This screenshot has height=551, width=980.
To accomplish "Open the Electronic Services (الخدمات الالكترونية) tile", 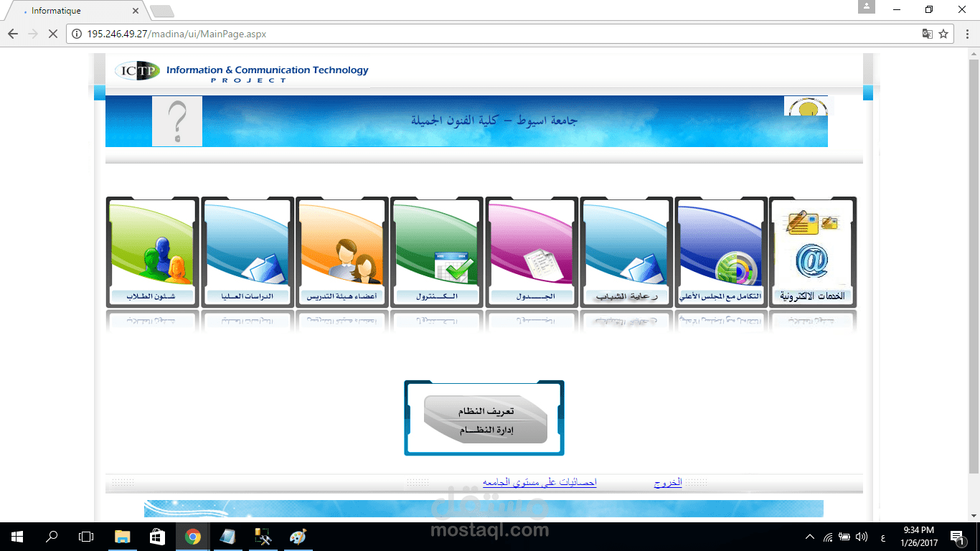I will (813, 253).
